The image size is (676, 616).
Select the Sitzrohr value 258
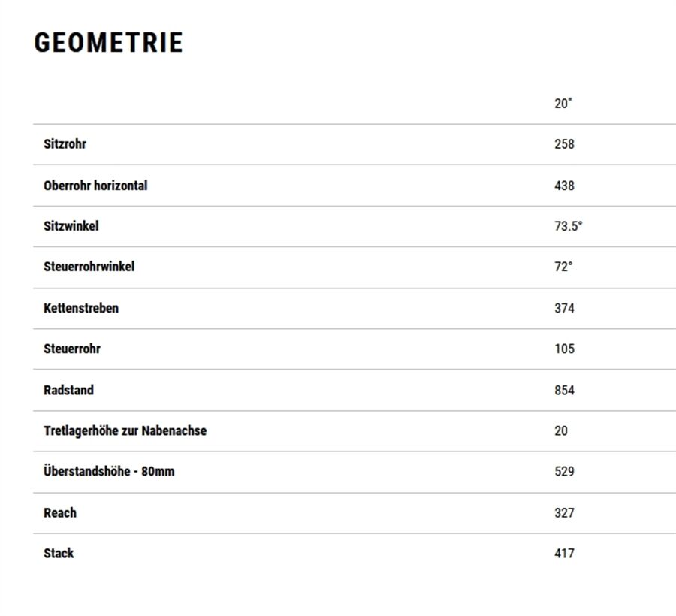[x=564, y=144]
